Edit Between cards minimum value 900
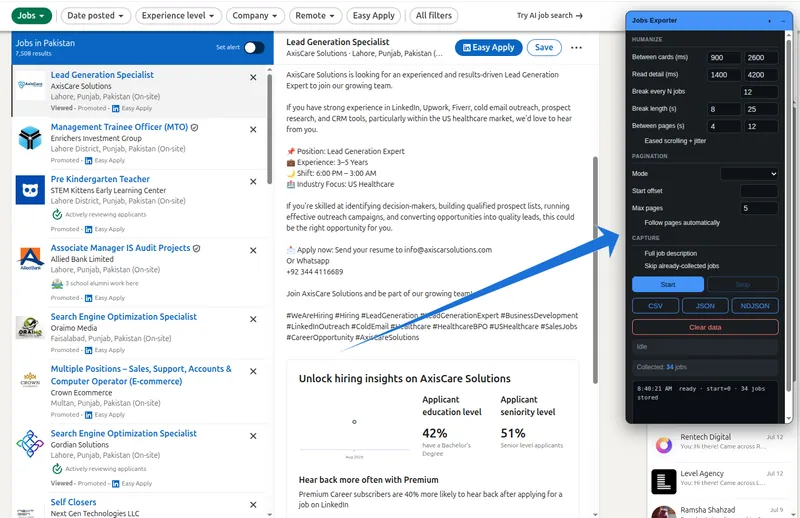Viewport: 800px width, 518px height. [724, 58]
